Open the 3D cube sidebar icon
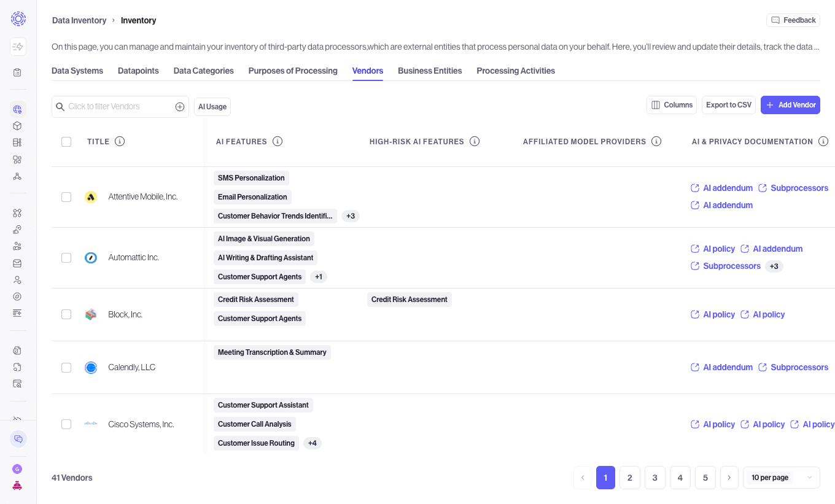Image resolution: width=835 pixels, height=504 pixels. (17, 126)
